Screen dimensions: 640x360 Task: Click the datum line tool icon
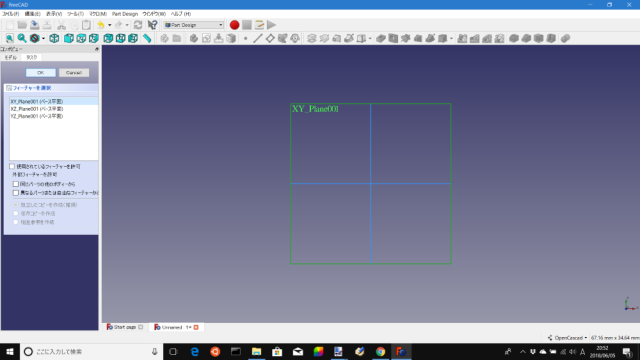click(258, 38)
